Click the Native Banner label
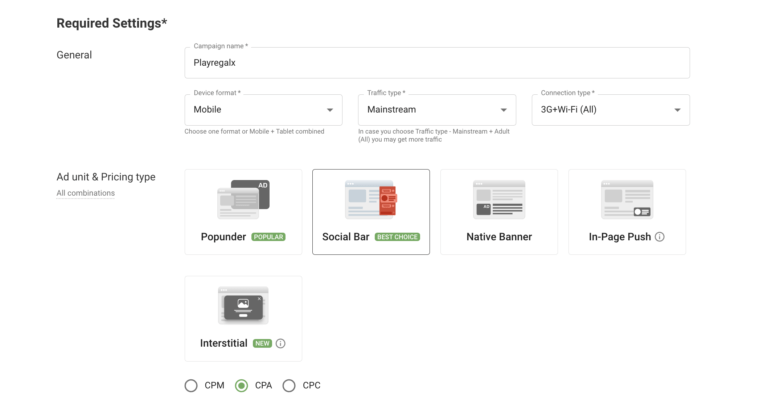780x408 pixels. coord(499,237)
